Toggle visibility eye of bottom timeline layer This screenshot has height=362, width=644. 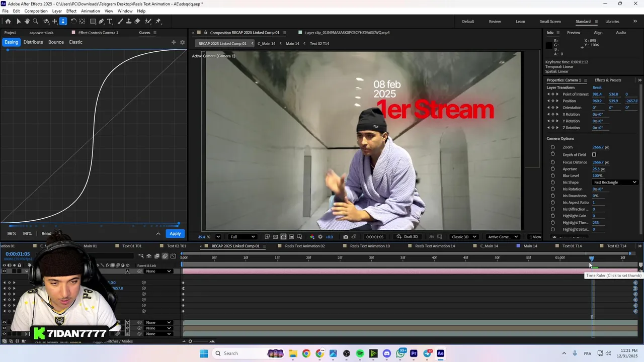[5, 334]
